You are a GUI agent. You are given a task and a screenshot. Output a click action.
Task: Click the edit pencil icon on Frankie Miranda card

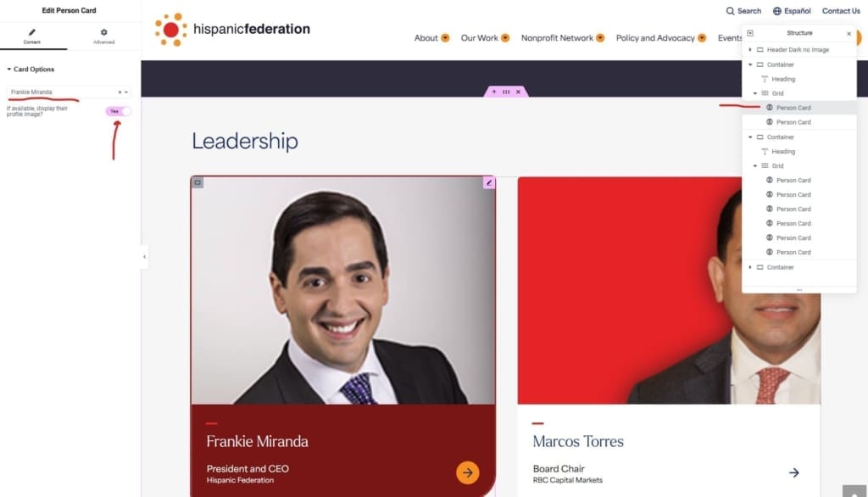(x=489, y=182)
